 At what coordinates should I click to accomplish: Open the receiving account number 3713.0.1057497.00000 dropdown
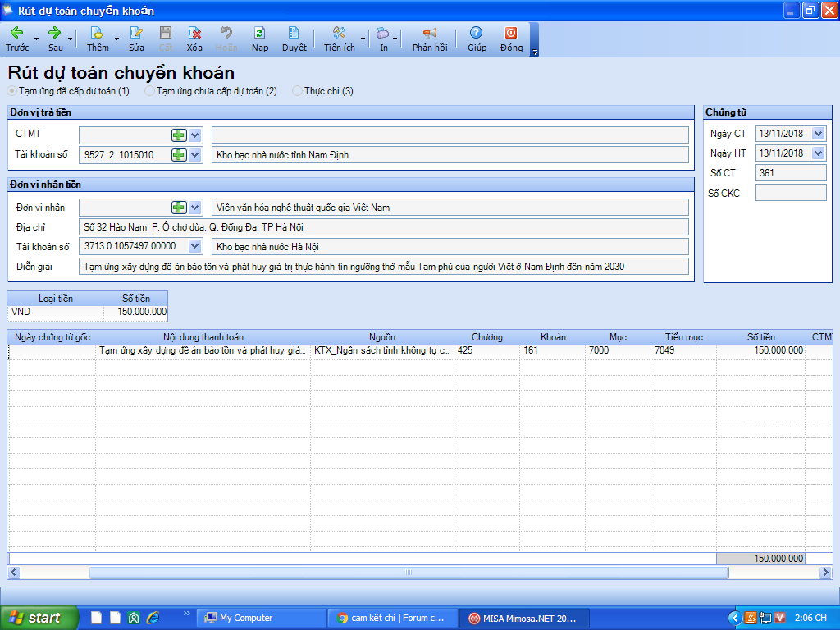194,245
